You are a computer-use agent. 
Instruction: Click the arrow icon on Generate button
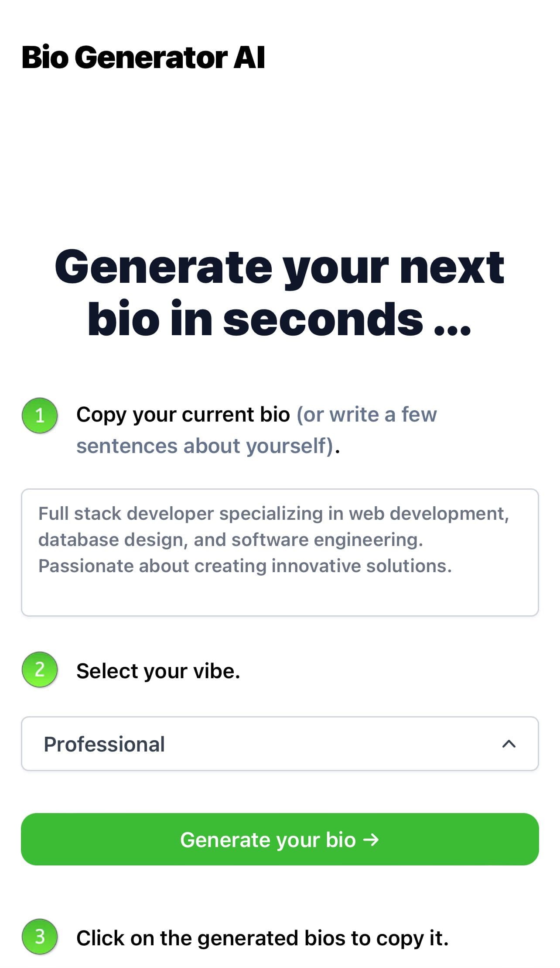pos(371,839)
